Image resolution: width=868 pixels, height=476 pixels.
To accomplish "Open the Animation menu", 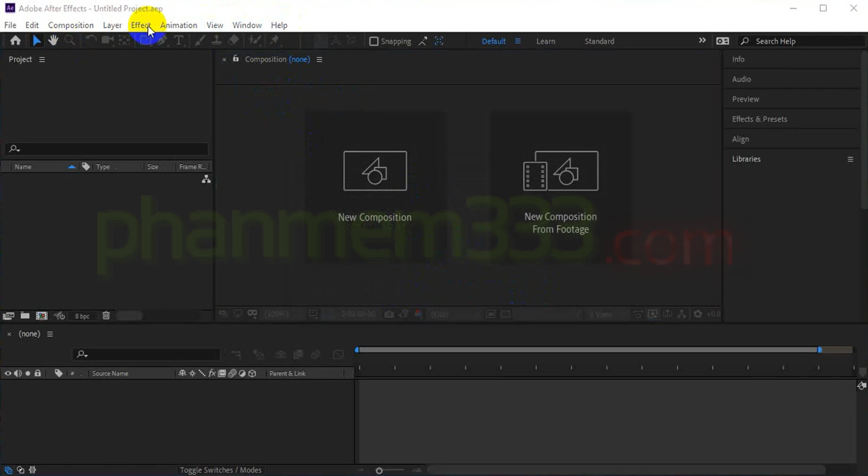I will (x=179, y=25).
